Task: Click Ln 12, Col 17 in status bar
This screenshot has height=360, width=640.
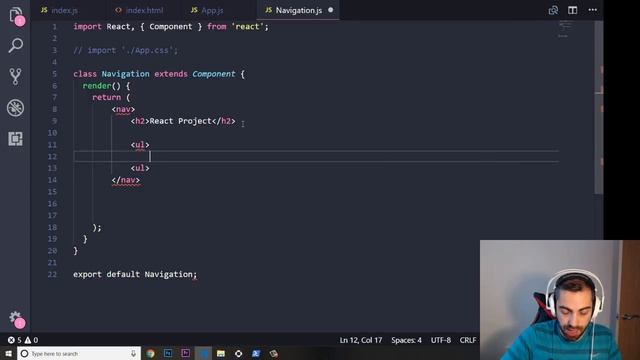Action: [361, 340]
